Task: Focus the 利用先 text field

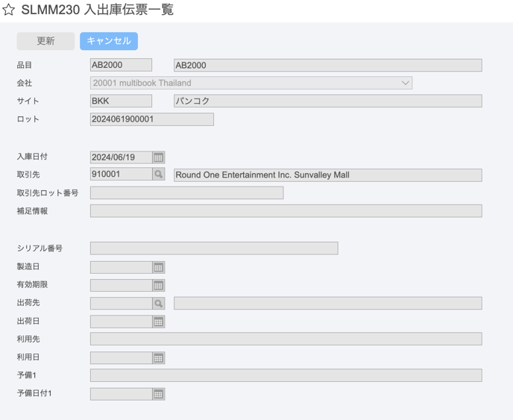Action: point(286,339)
